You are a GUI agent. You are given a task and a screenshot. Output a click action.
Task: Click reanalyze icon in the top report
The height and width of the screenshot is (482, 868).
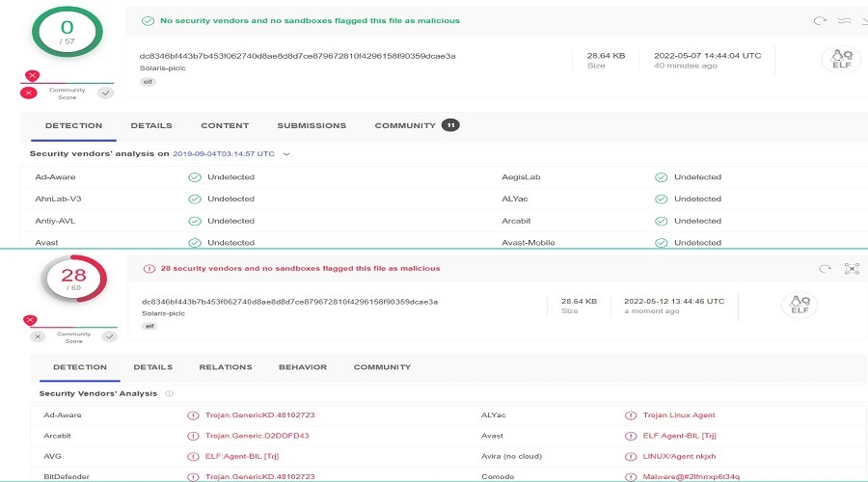(x=820, y=20)
